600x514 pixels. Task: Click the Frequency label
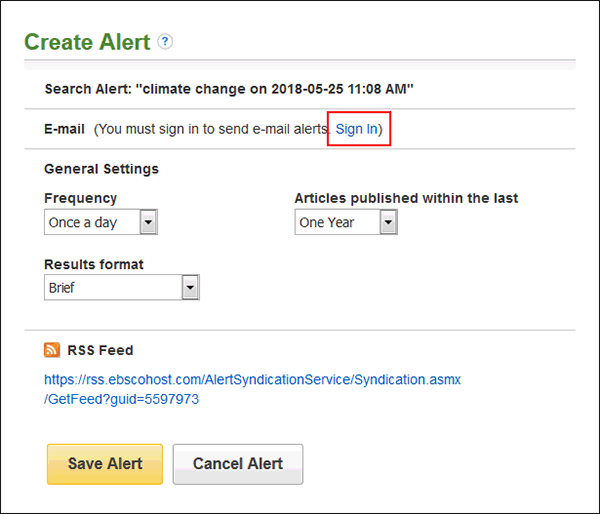coord(81,198)
